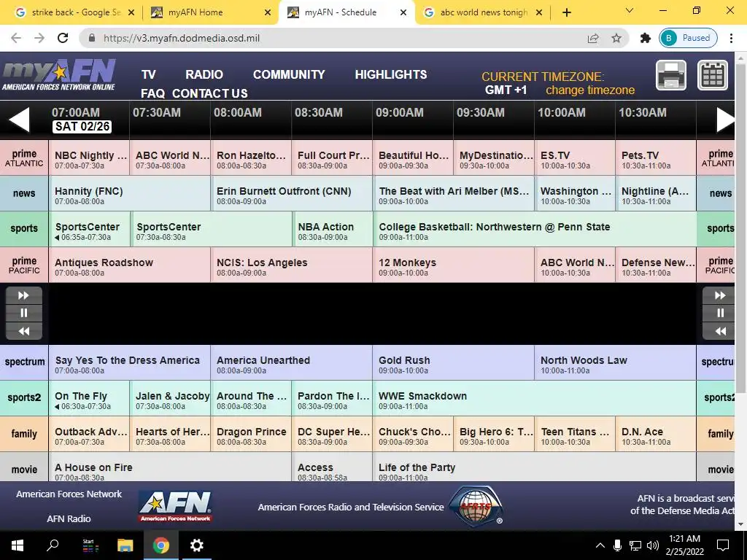Open Hannity (FNC) program
Image resolution: width=747 pixels, height=560 pixels.
point(129,193)
